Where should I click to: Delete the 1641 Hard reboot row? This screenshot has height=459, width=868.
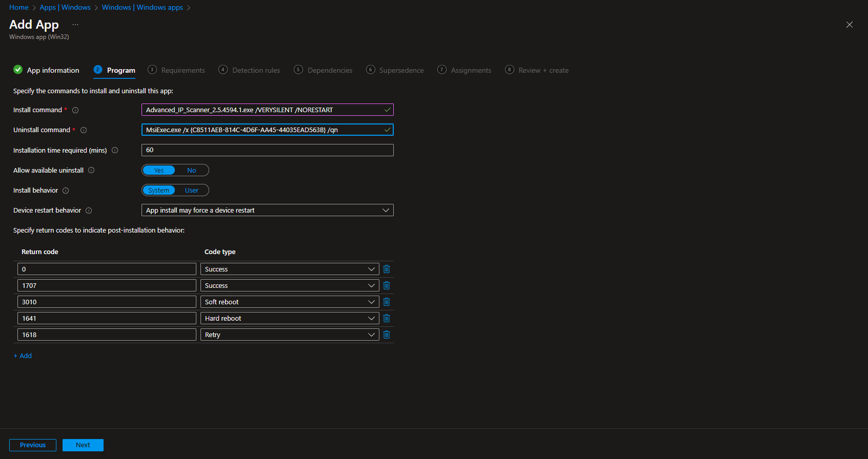387,318
